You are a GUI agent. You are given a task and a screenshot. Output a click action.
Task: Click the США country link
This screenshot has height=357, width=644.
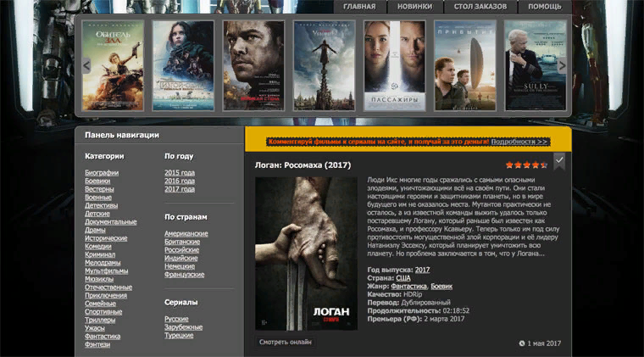pyautogui.click(x=402, y=278)
